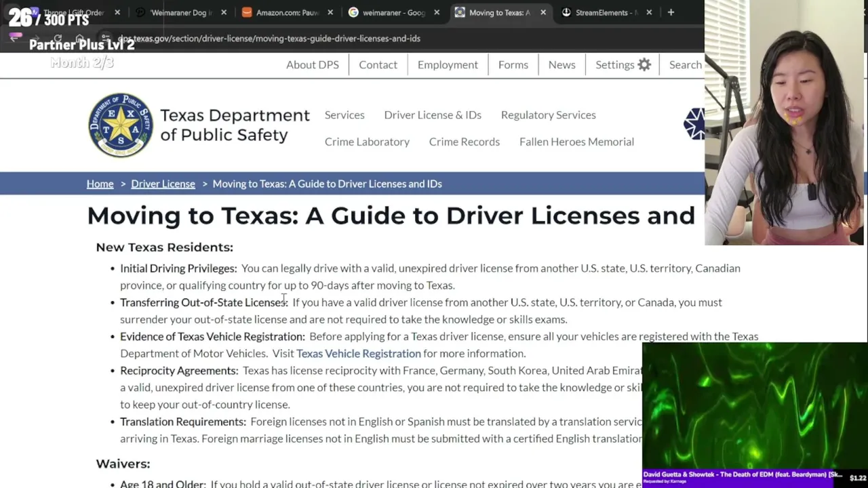The height and width of the screenshot is (488, 868).
Task: Close the Amazon.com tab
Action: point(330,12)
